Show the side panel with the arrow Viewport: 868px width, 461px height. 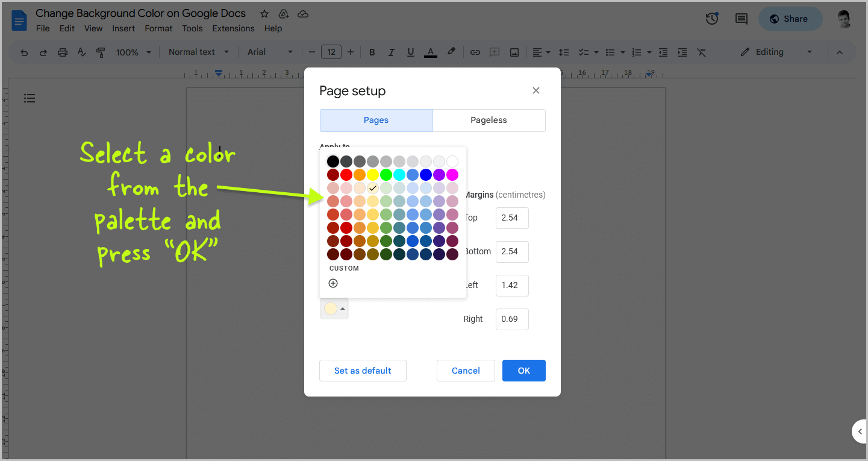[860, 431]
